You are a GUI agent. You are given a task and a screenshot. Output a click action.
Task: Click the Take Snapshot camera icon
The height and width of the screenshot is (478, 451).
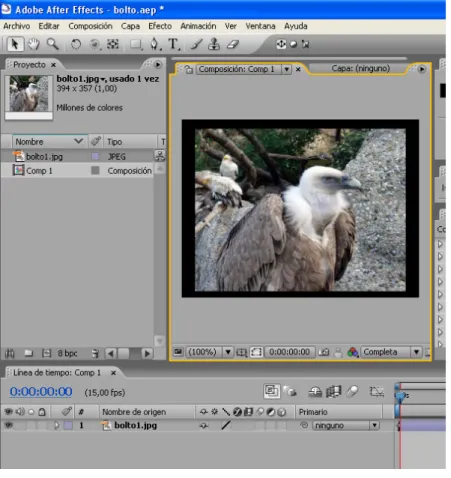coord(323,352)
